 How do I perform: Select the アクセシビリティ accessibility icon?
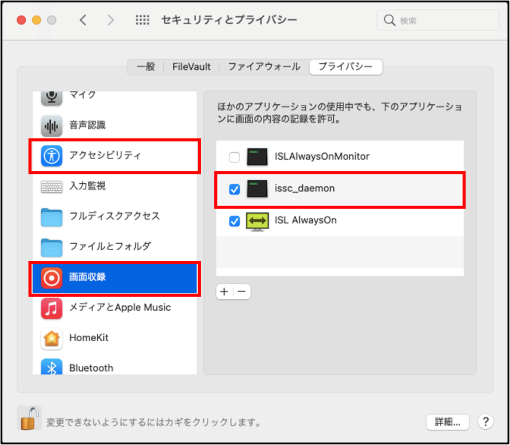click(51, 156)
